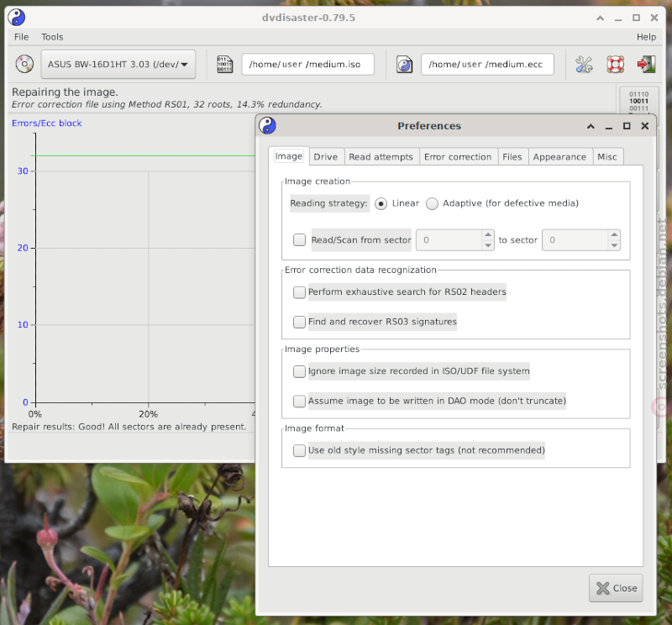Select the Linear reading strategy
Image resolution: width=672 pixels, height=625 pixels.
coord(381,203)
